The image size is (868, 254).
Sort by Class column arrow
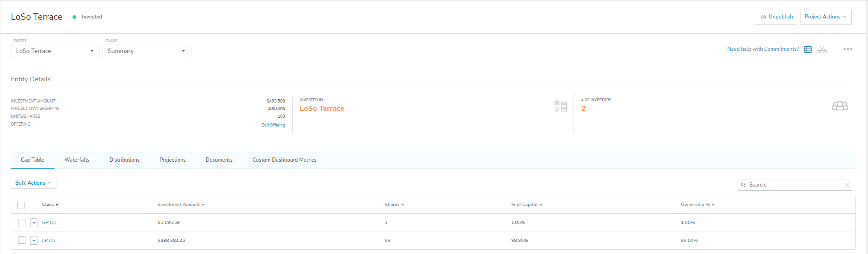(x=57, y=205)
